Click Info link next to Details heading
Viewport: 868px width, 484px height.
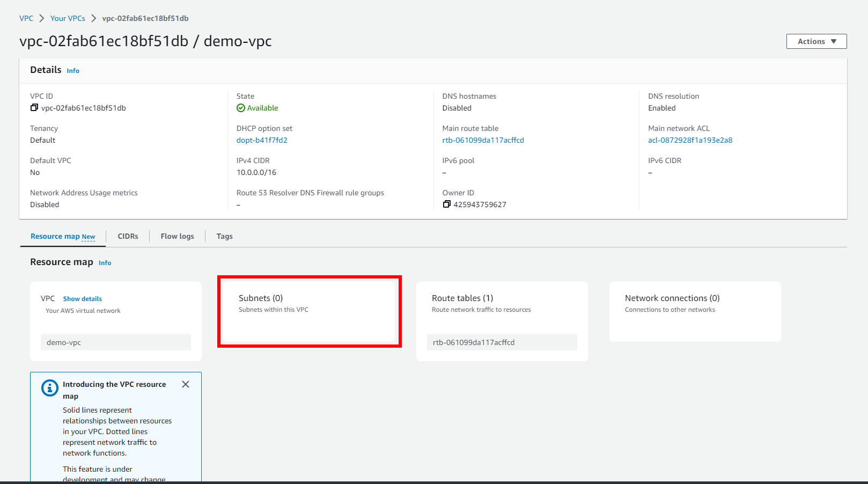coord(73,71)
